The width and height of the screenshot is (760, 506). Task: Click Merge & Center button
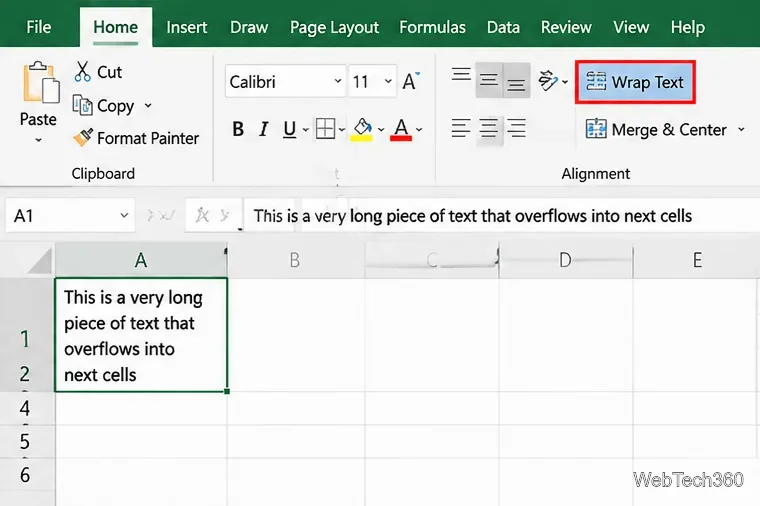click(x=657, y=129)
